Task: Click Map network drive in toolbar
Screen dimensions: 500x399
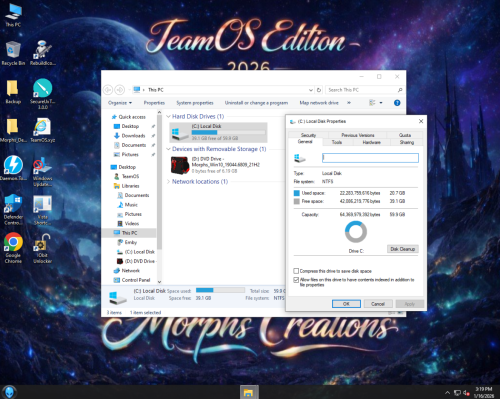Action: 319,103
